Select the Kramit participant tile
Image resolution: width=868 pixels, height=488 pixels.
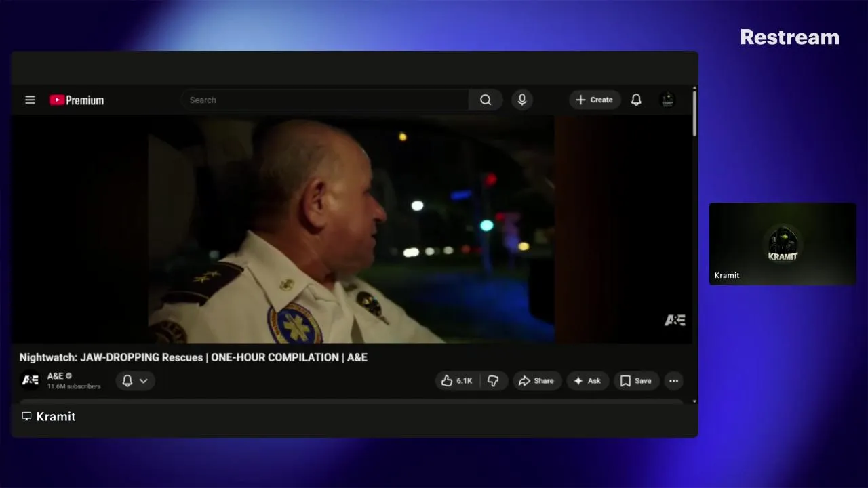click(x=783, y=244)
